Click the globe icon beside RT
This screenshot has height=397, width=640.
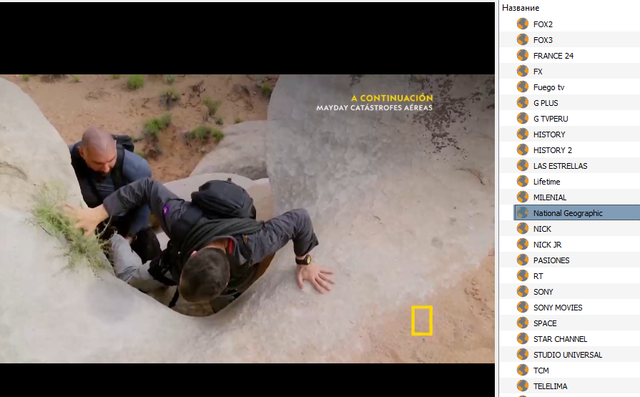click(522, 276)
